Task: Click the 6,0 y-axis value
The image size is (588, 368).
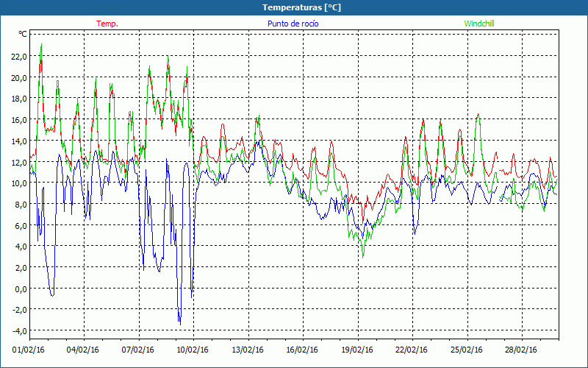Action: (x=21, y=226)
